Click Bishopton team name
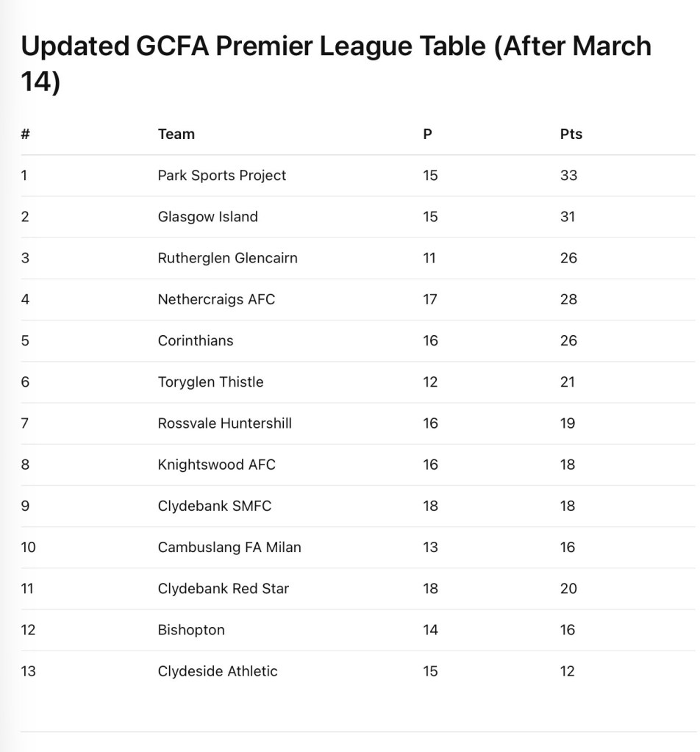The image size is (700, 752). [x=191, y=629]
